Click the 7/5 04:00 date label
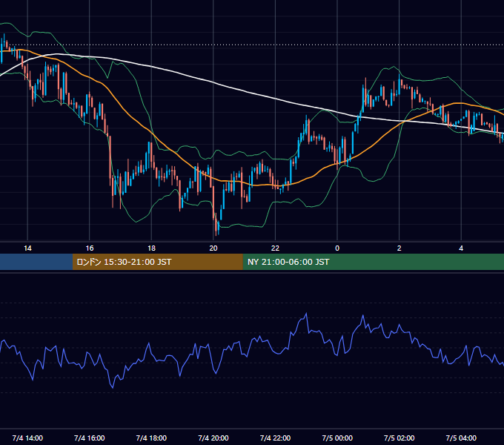 coord(461,438)
